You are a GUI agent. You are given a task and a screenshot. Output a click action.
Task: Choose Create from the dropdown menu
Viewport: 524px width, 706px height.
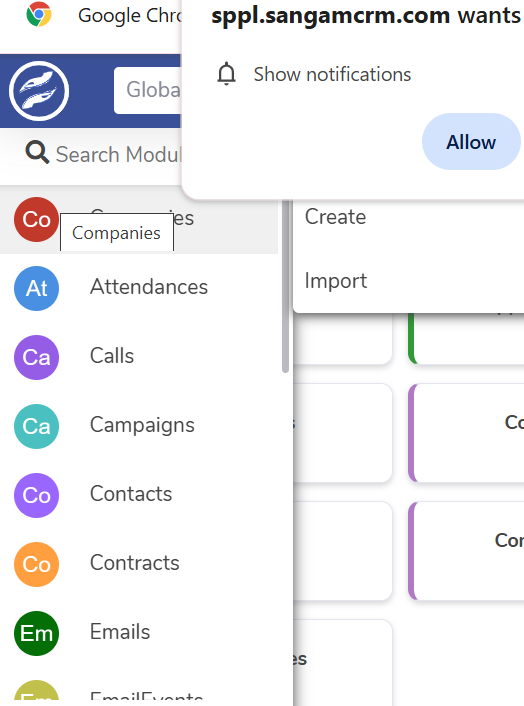click(x=335, y=217)
